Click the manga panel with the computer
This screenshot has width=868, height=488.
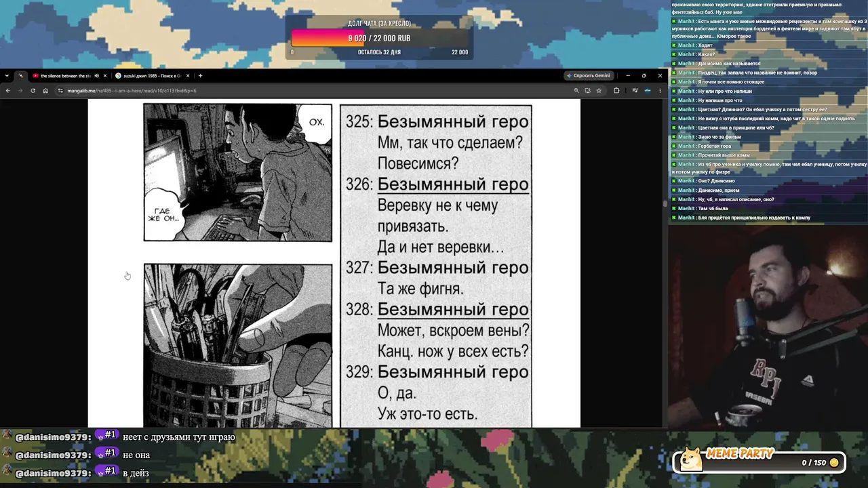[238, 172]
